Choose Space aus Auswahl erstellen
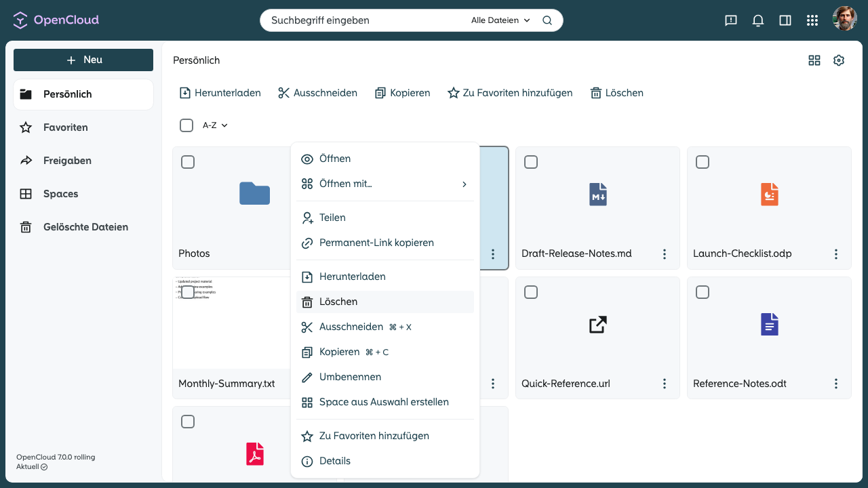The height and width of the screenshot is (488, 868). click(385, 402)
